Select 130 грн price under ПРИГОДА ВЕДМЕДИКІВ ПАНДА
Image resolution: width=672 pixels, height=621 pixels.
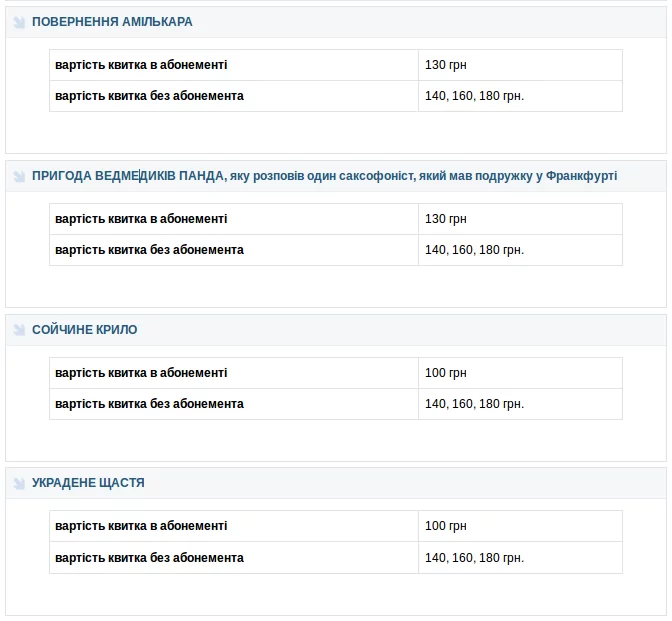[446, 219]
